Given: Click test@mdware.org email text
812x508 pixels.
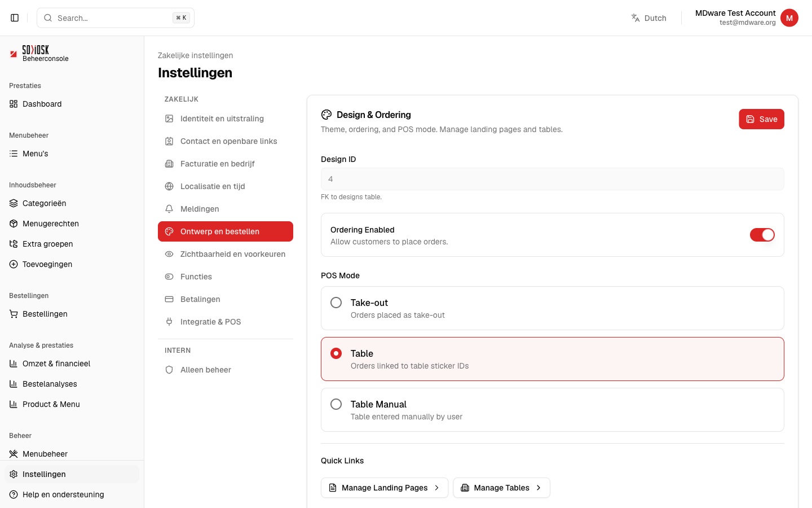Looking at the screenshot, I should coord(748,23).
